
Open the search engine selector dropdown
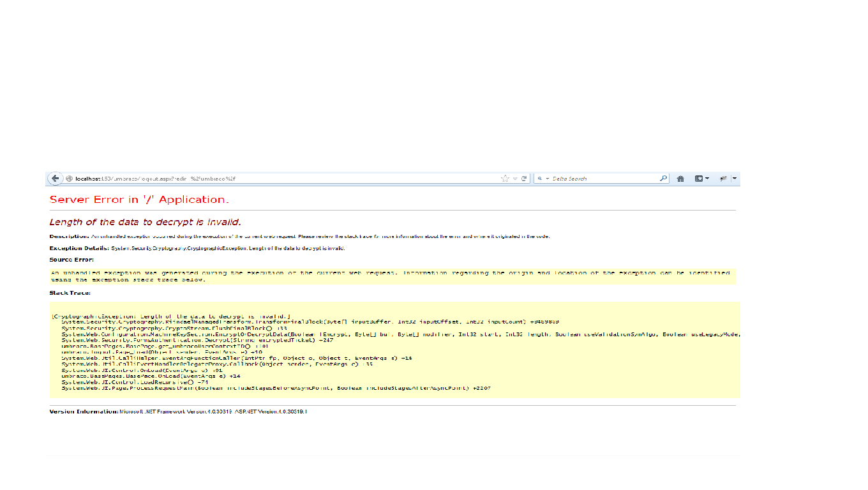[542, 179]
